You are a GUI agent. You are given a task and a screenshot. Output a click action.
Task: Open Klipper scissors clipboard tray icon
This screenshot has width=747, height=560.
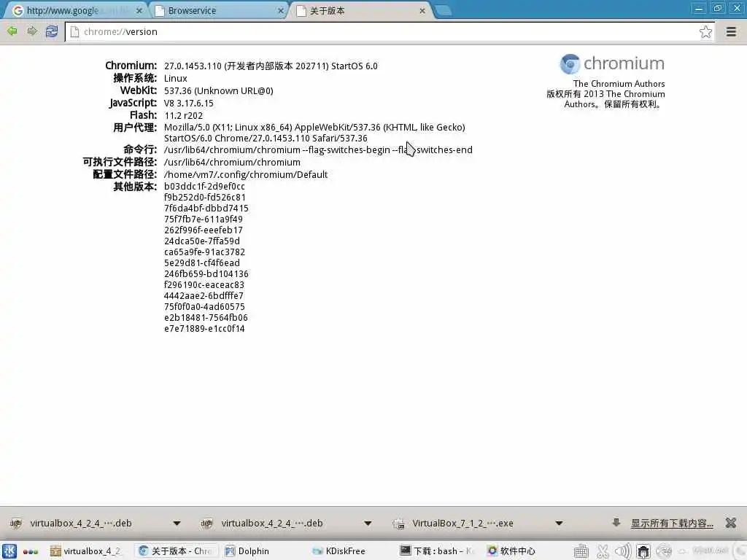click(x=603, y=551)
